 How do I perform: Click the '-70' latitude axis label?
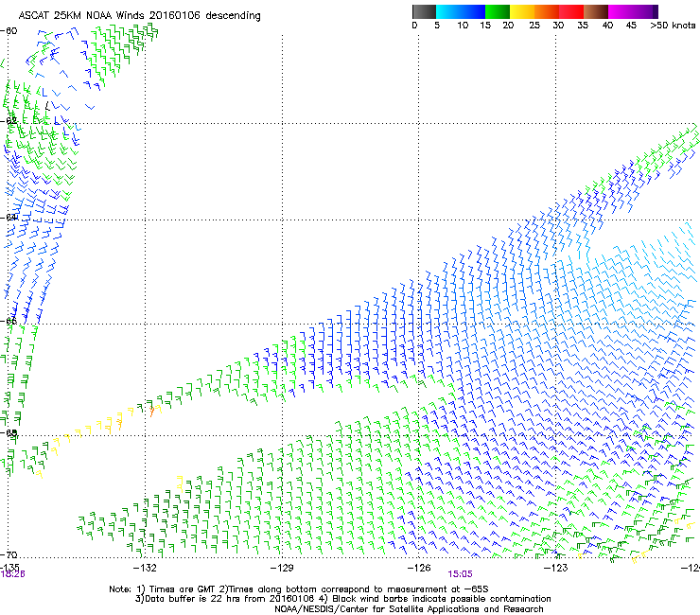[x=9, y=554]
